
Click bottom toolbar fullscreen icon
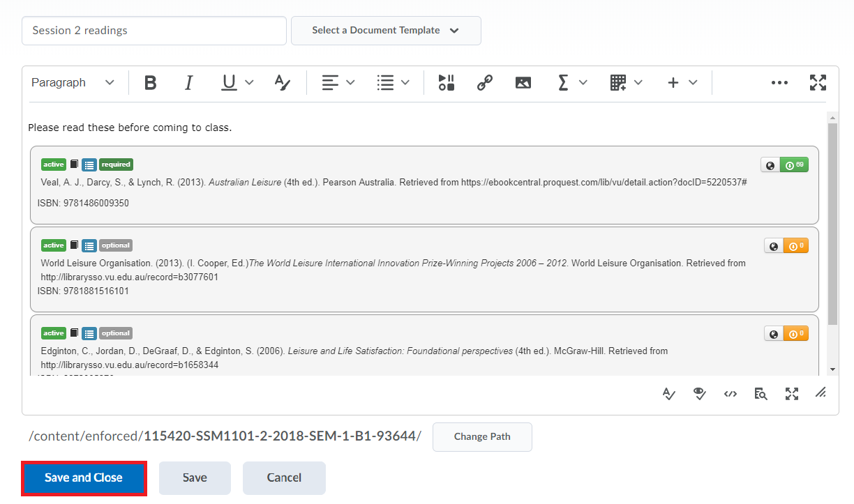(792, 394)
